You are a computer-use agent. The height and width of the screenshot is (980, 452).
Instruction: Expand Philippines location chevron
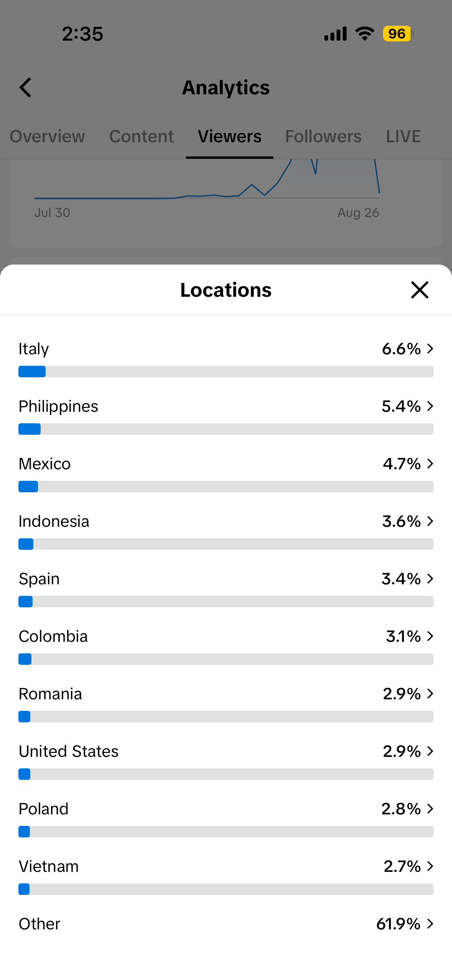[430, 406]
